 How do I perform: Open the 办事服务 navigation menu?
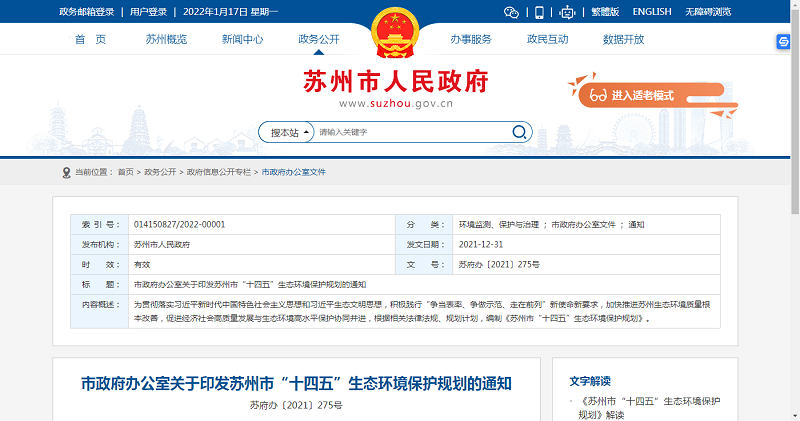pos(471,39)
